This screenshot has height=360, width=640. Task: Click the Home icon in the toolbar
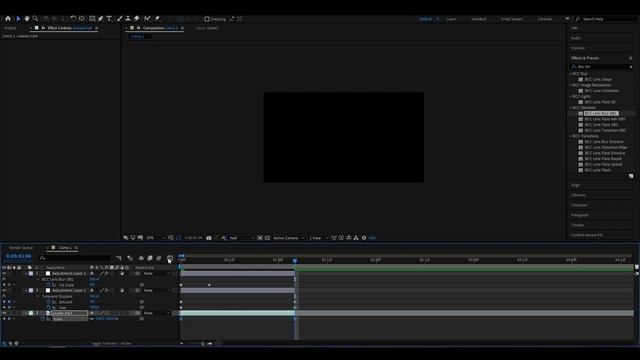8,19
